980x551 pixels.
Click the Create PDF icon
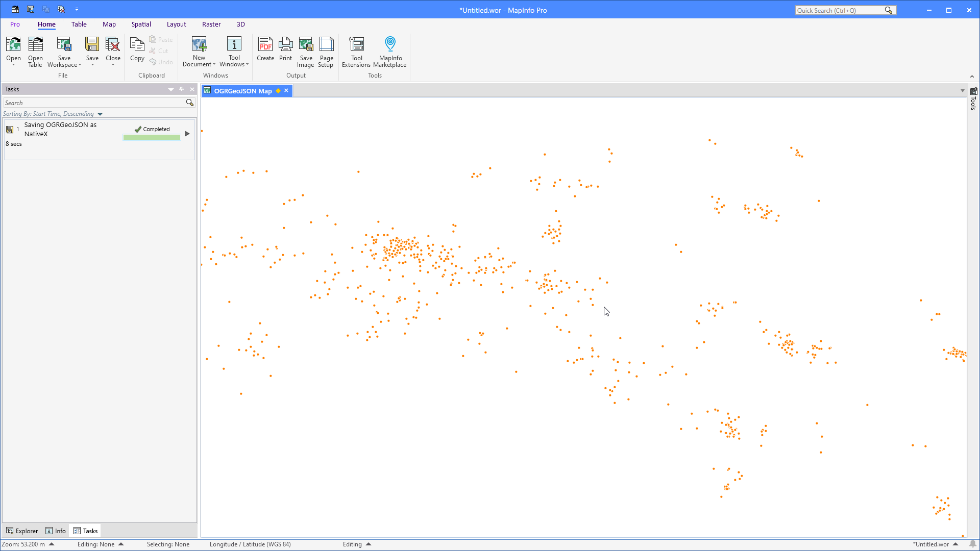pyautogui.click(x=265, y=51)
